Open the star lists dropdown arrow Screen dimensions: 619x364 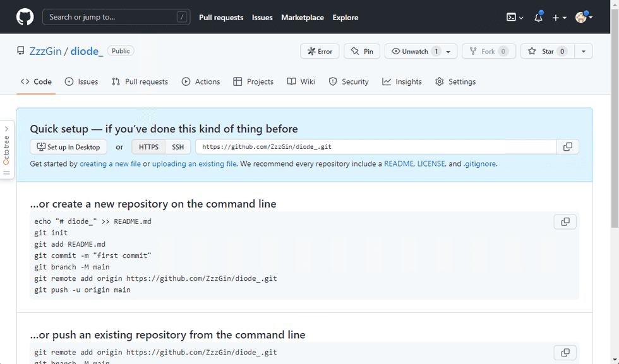tap(584, 51)
